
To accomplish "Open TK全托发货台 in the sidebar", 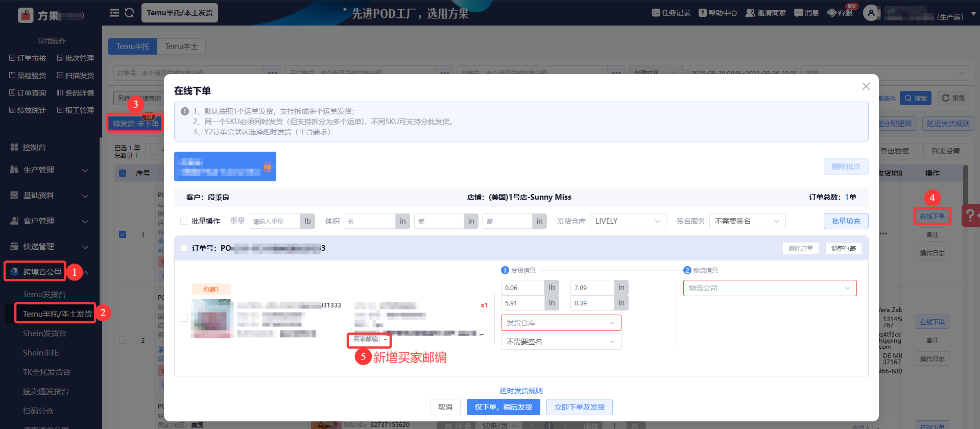I will [x=46, y=372].
